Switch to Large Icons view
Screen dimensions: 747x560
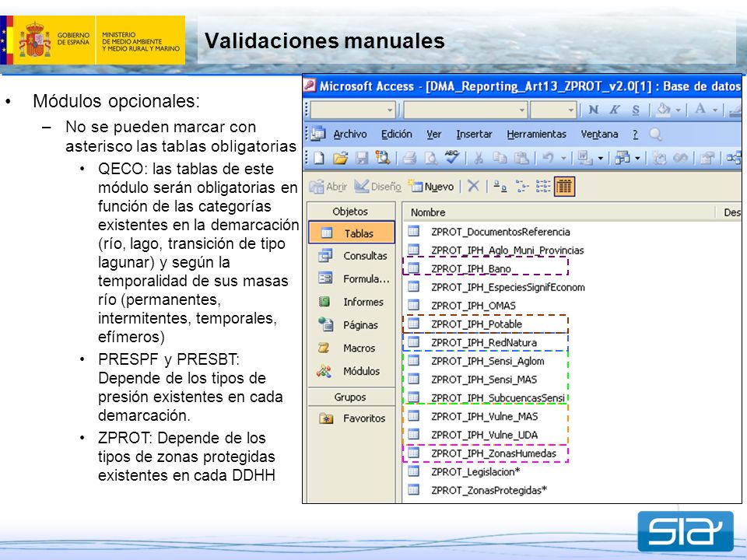tap(500, 186)
